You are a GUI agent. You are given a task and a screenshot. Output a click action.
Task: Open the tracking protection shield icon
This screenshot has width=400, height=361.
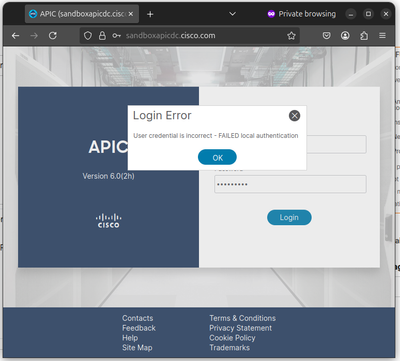click(88, 36)
